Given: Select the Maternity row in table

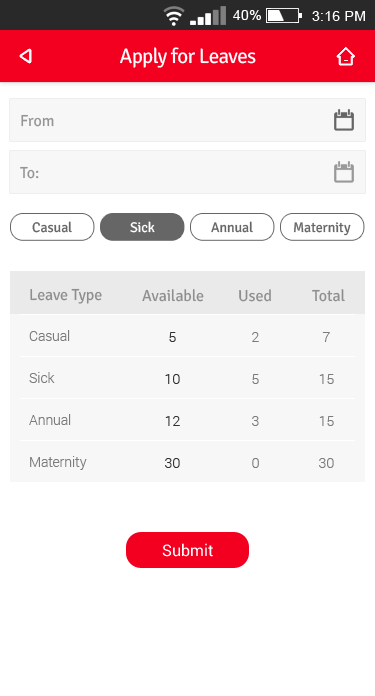Looking at the screenshot, I should click(x=187, y=462).
